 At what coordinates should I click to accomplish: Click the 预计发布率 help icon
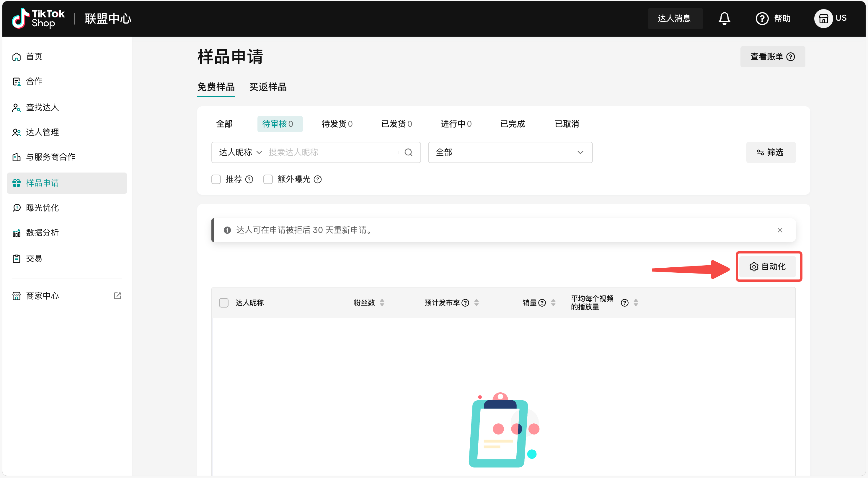465,303
